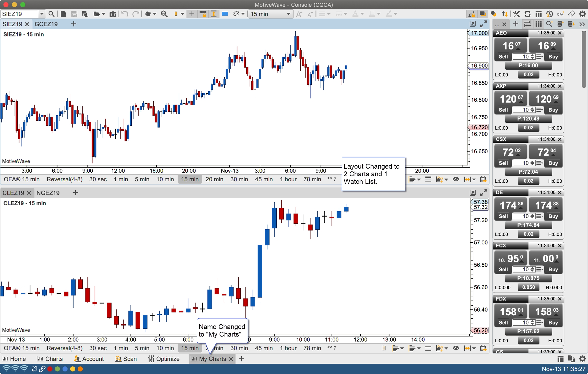The width and height of the screenshot is (588, 374).
Task: Toggle the horizontal lines icon in CLEZ19 toolbar
Action: (x=428, y=348)
